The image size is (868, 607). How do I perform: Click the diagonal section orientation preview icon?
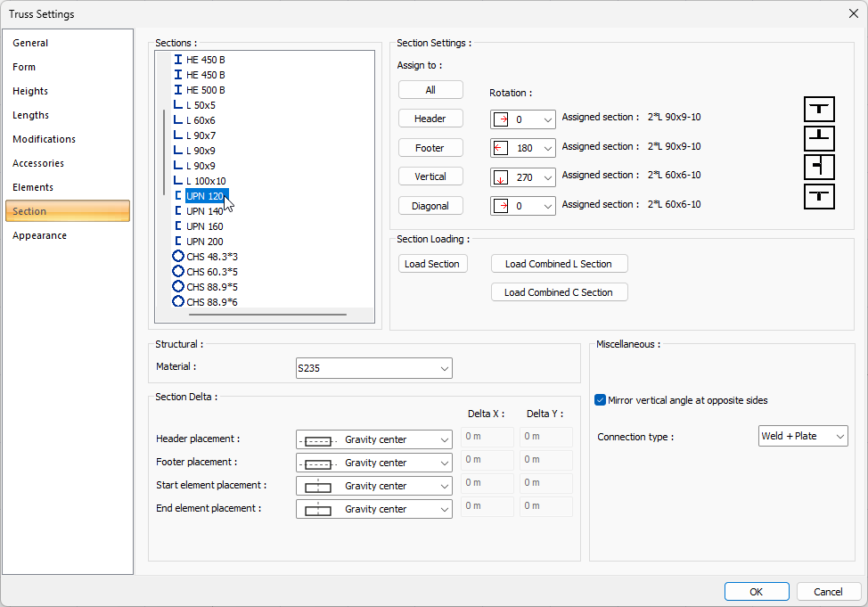point(819,196)
